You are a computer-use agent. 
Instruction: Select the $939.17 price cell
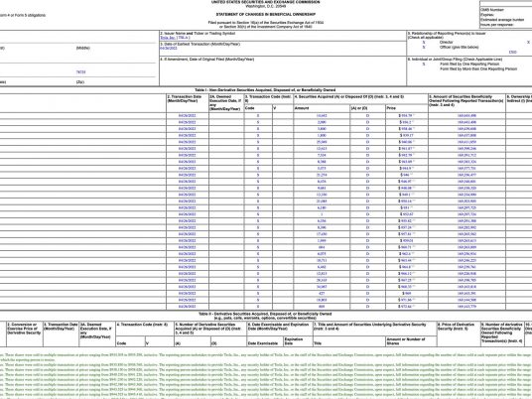click(407, 135)
